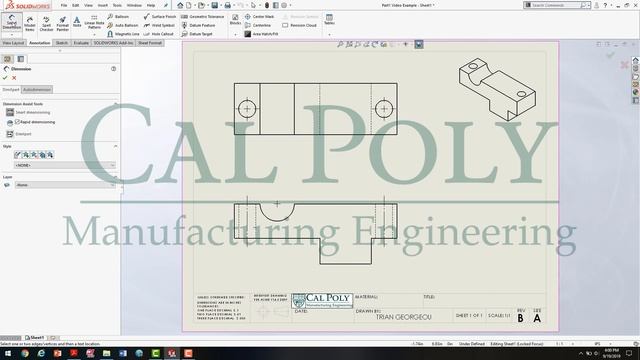Add a Hole Callout
This screenshot has height=360, width=640.
[x=158, y=34]
